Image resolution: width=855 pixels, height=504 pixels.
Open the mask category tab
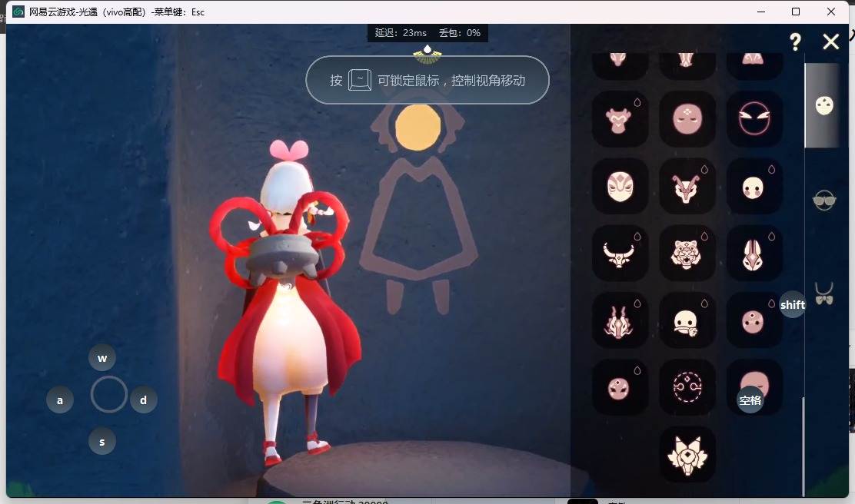824,105
